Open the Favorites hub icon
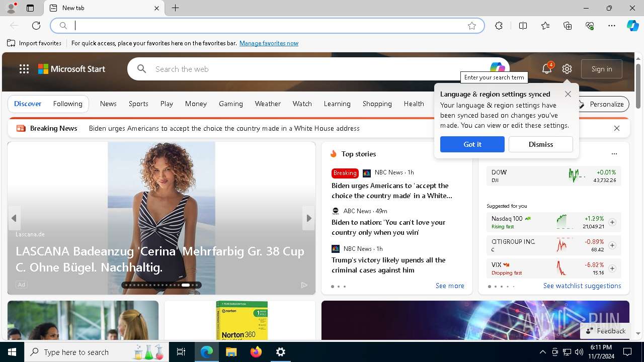This screenshot has width=644, height=362. (545, 26)
